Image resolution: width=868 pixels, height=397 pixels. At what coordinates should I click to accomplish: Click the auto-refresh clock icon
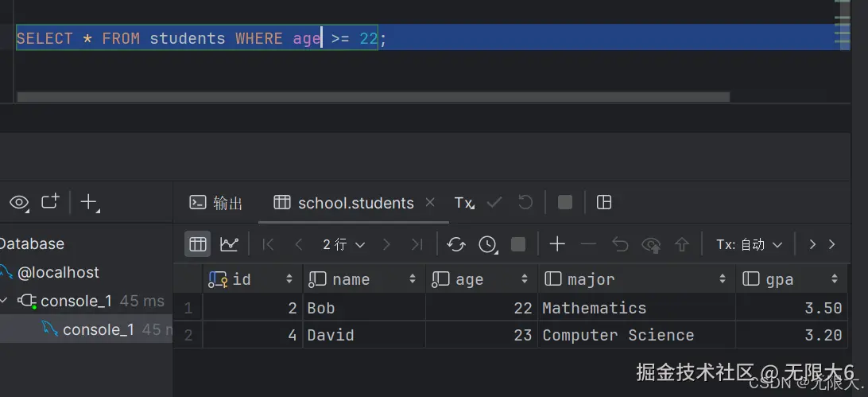pos(487,244)
